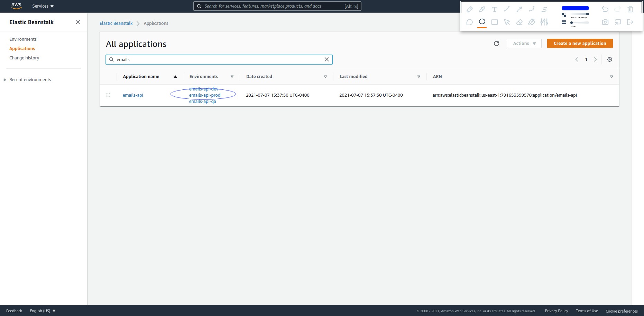The width and height of the screenshot is (644, 316).
Task: Click the Elastic Beanstalk breadcrumb link
Action: click(116, 23)
